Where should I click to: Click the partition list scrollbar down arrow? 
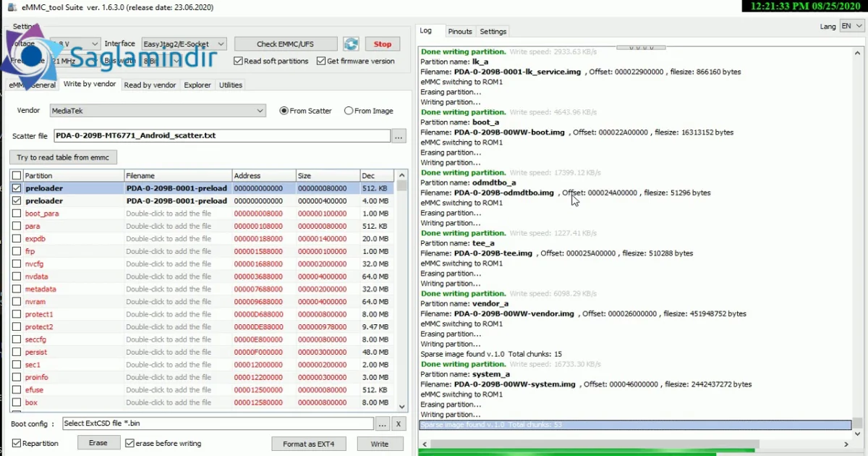402,408
